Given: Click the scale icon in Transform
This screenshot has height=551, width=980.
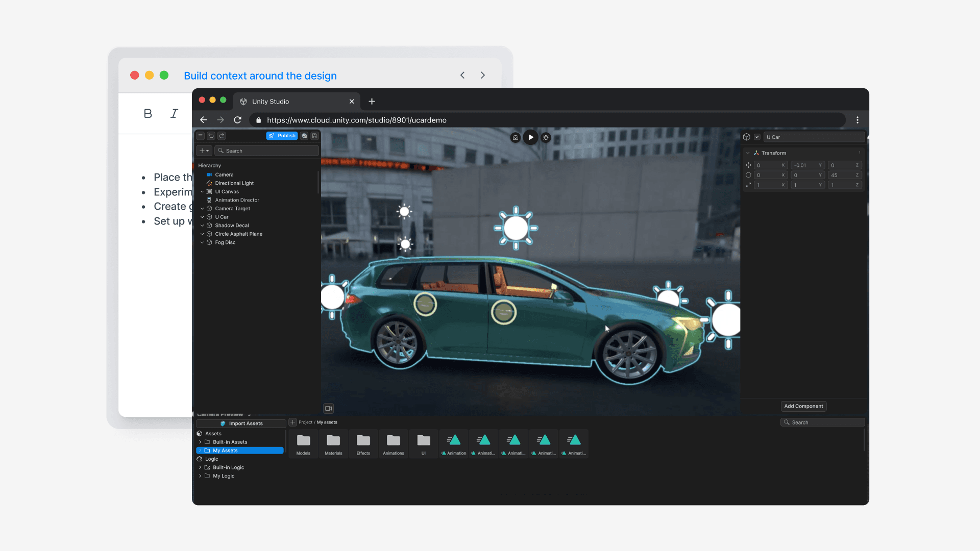Looking at the screenshot, I should click(x=748, y=185).
